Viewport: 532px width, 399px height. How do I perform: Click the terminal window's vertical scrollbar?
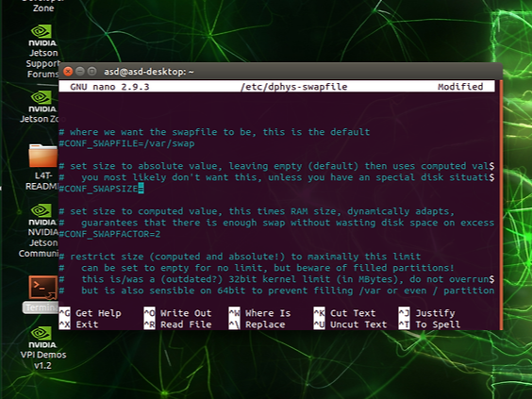pos(502,205)
